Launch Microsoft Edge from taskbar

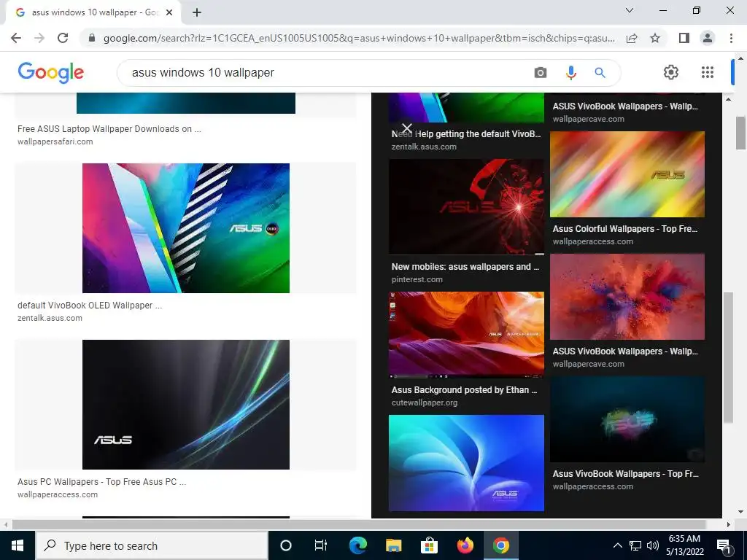click(357, 545)
